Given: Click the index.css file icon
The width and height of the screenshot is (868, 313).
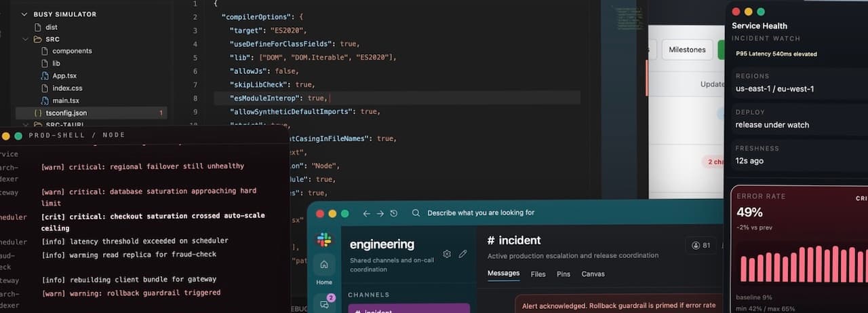Looking at the screenshot, I should (x=45, y=88).
